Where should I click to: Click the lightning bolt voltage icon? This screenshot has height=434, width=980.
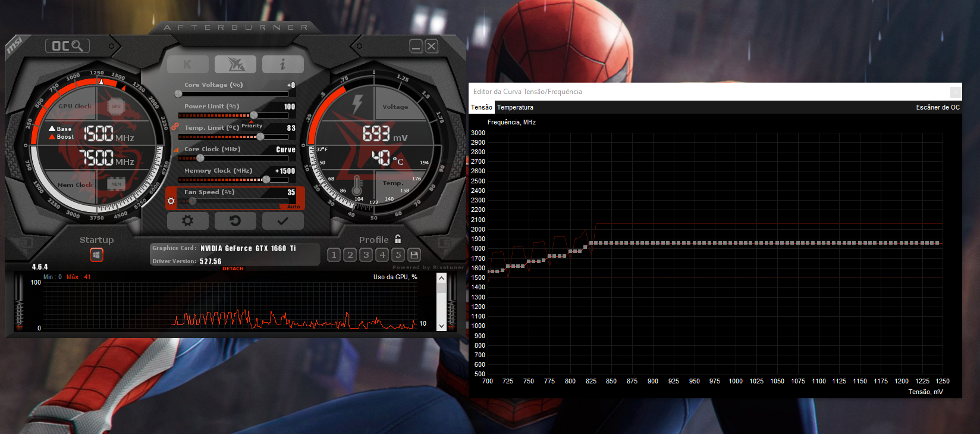pos(357,104)
